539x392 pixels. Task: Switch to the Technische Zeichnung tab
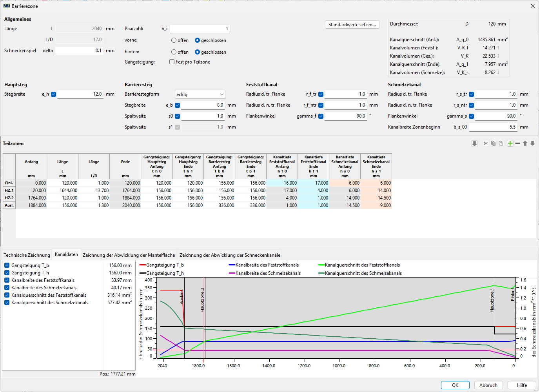click(27, 255)
